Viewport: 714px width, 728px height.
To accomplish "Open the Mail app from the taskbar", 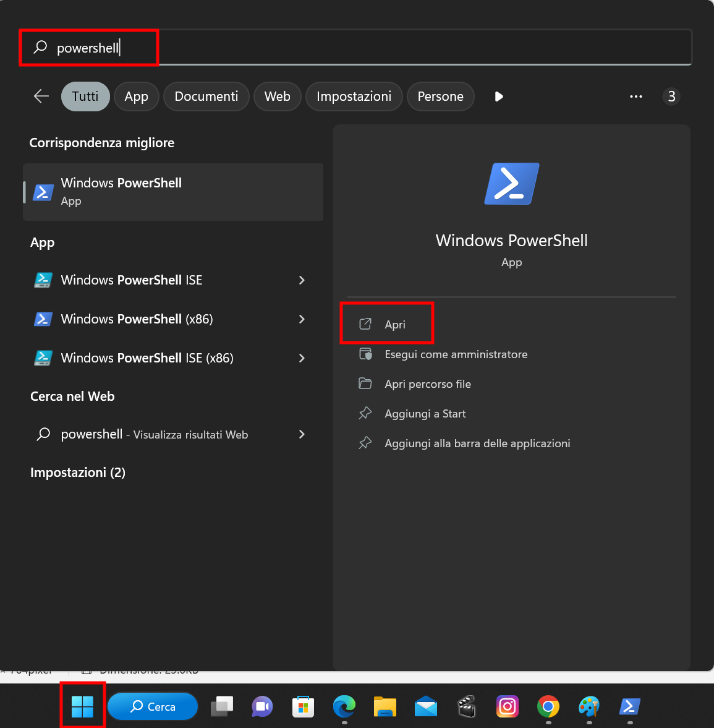I will 425,706.
